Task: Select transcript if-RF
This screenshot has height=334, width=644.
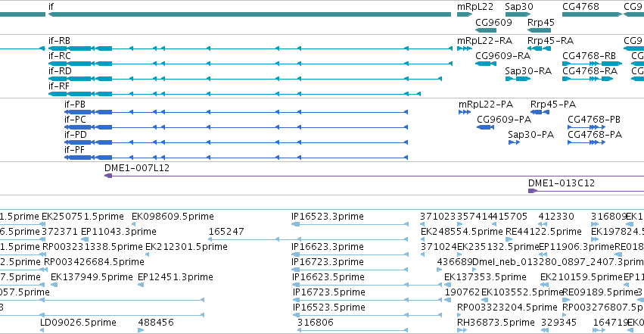Action: click(x=234, y=94)
